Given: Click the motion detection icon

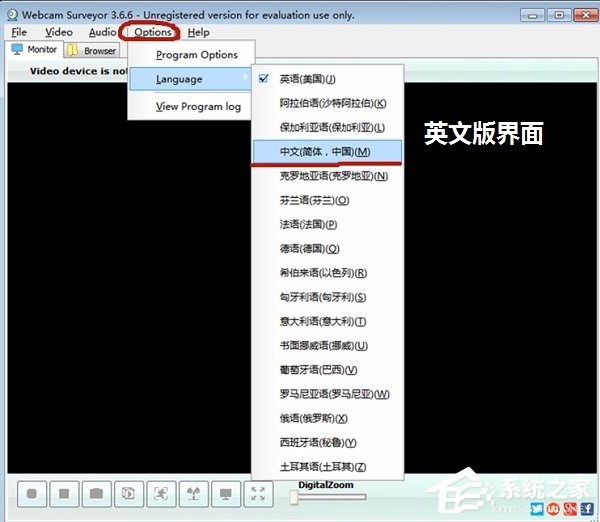Looking at the screenshot, I should (161, 494).
